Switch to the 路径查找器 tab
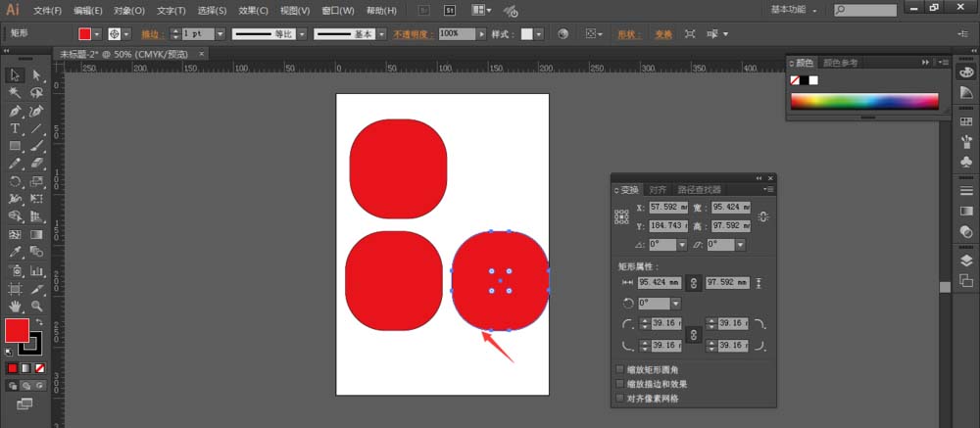The image size is (980, 428). [x=700, y=189]
